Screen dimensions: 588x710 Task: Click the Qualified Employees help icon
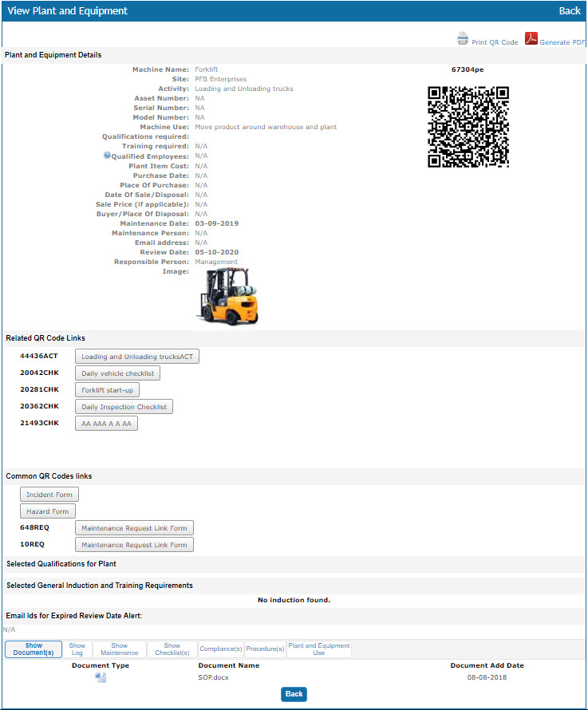107,156
